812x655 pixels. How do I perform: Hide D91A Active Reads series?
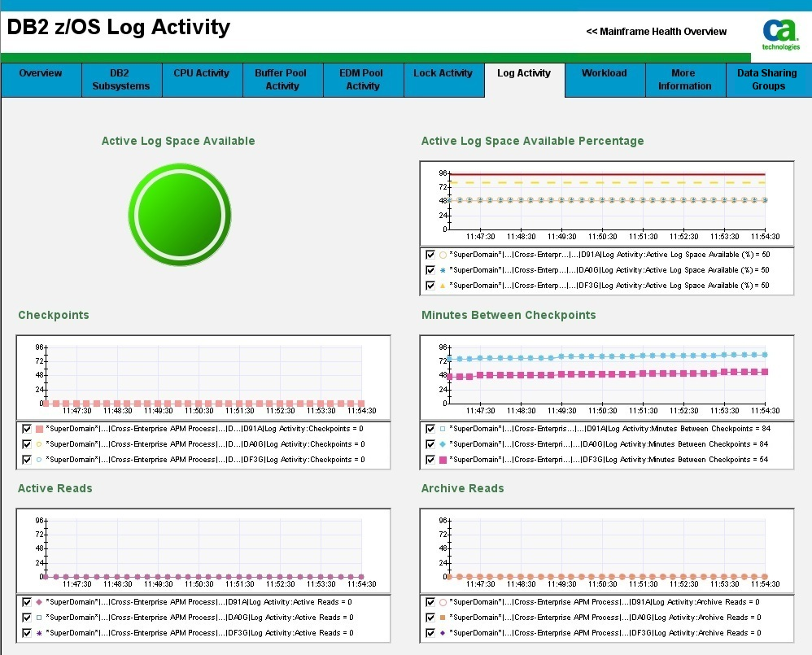point(27,602)
